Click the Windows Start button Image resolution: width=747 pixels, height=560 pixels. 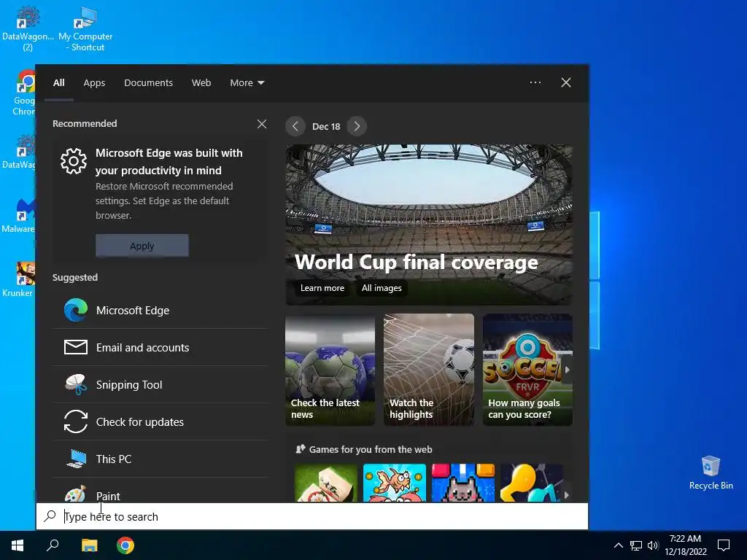18,545
